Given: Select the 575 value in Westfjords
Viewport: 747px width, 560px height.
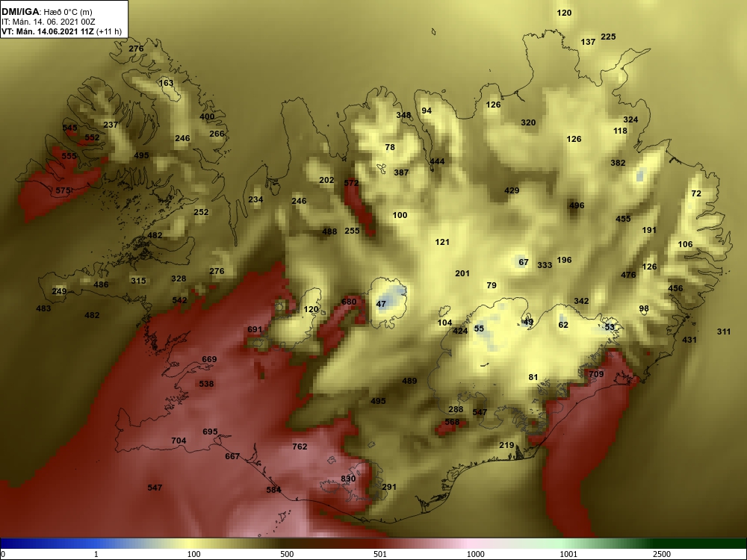Looking at the screenshot, I should click(x=63, y=190).
